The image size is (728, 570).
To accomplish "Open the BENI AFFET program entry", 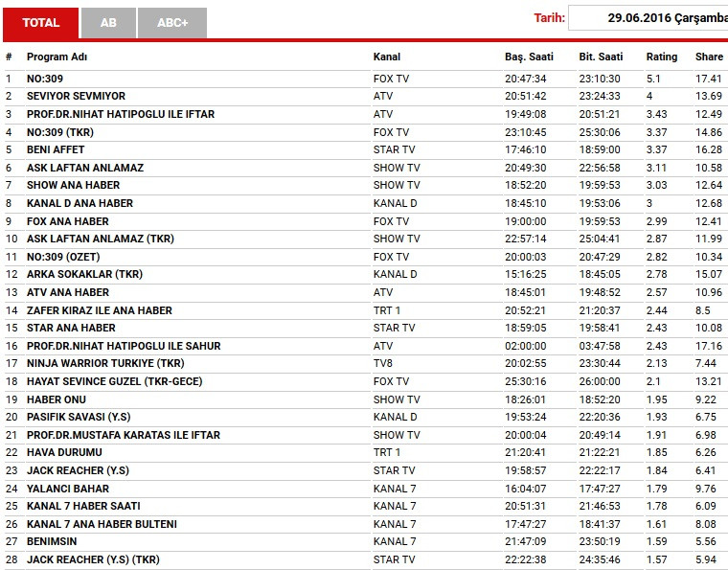I will [56, 149].
